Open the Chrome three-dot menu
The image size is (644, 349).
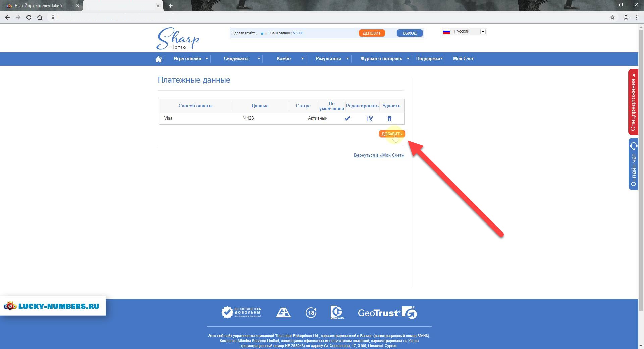(636, 17)
